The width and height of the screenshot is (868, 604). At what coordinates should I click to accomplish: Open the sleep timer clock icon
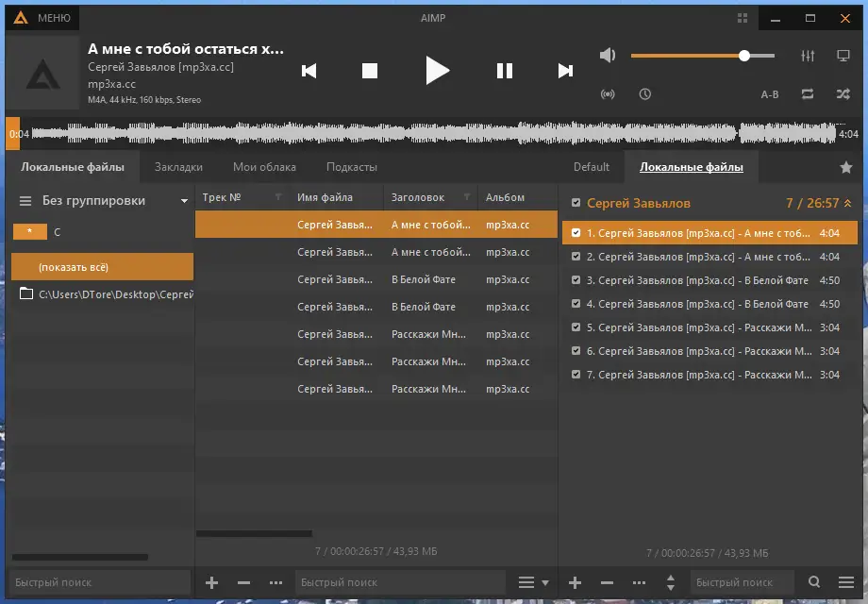[645, 94]
